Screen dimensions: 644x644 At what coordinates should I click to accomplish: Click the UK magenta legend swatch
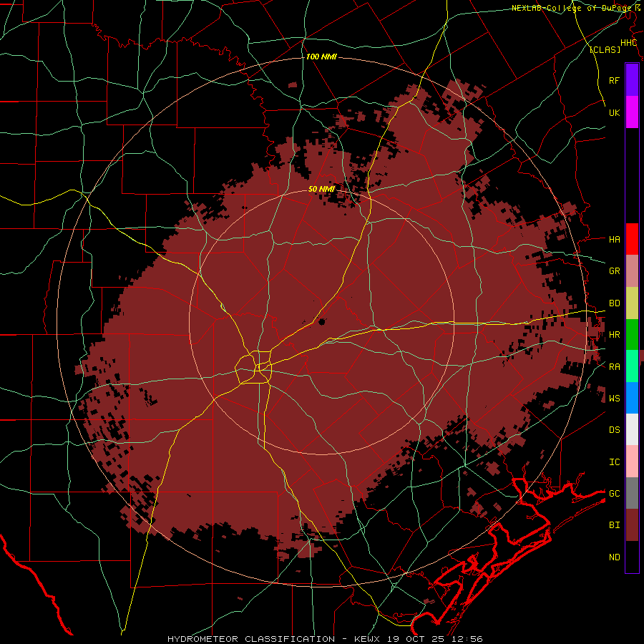coord(632,112)
